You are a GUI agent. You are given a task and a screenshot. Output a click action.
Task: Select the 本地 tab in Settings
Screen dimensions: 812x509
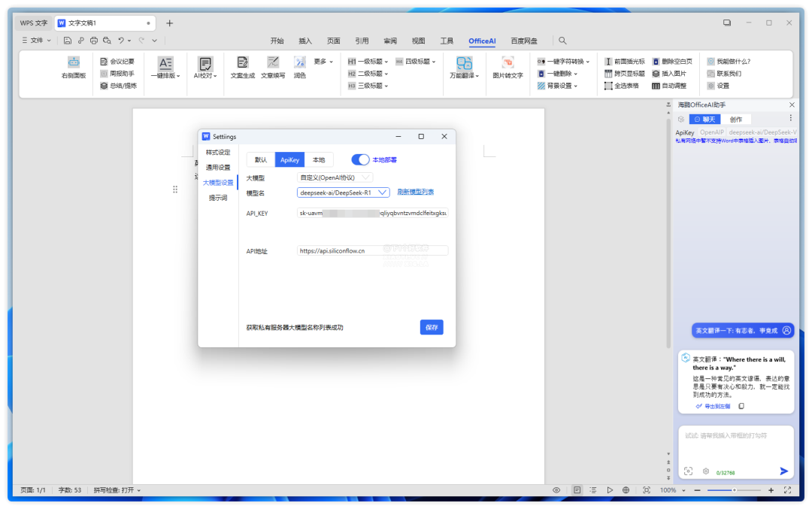tap(319, 159)
